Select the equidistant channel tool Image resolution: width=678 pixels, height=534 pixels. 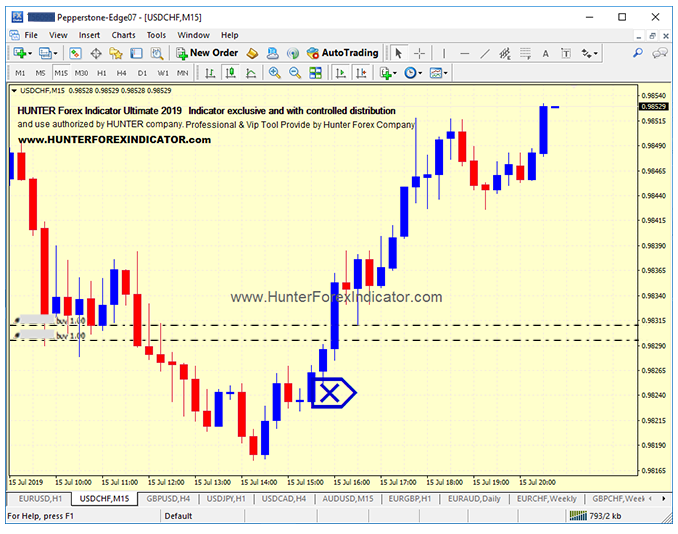tap(505, 53)
